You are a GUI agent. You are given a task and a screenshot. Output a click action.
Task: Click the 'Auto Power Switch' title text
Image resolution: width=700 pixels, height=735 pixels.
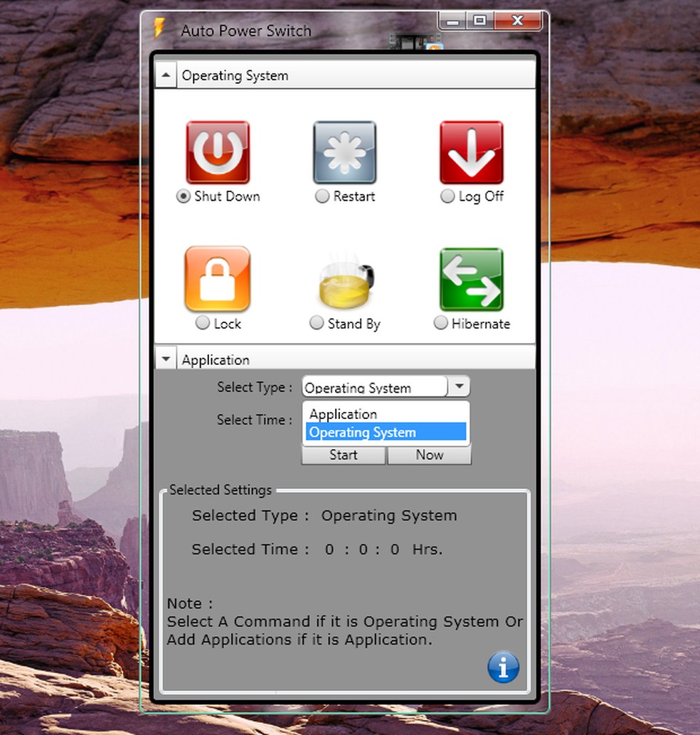coord(246,31)
